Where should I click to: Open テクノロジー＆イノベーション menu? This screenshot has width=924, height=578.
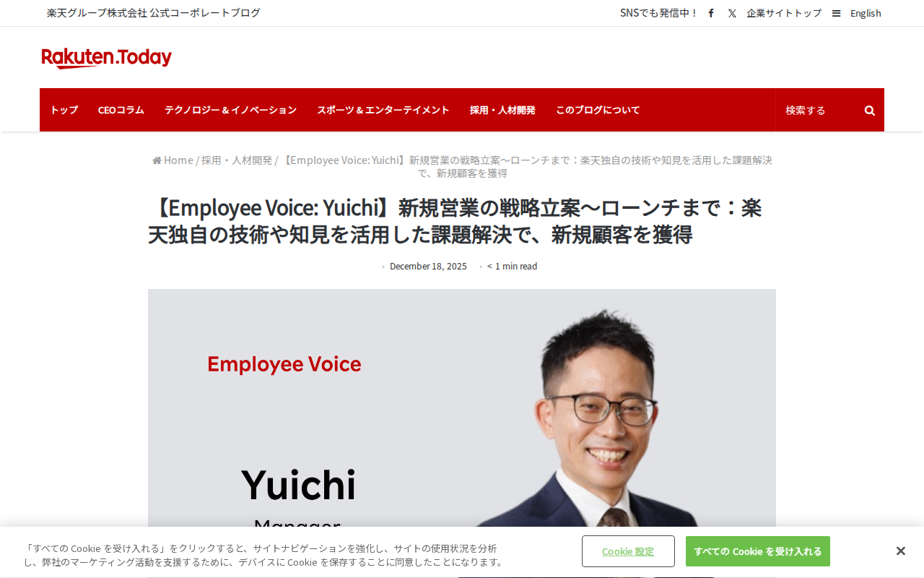point(230,110)
